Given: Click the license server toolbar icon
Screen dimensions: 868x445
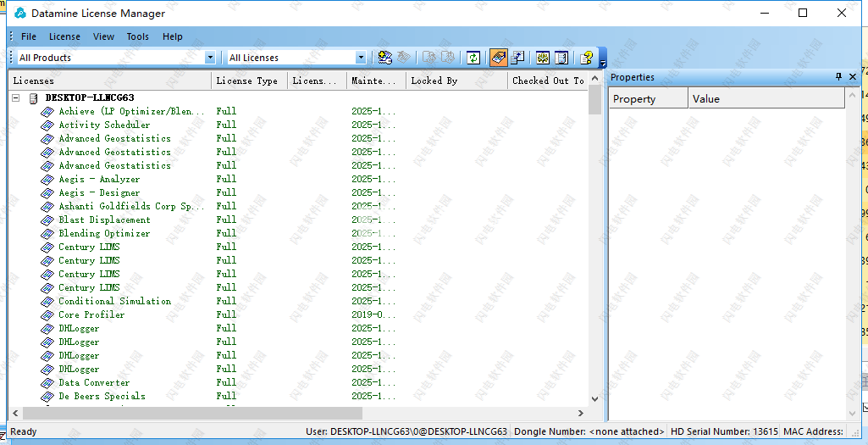Looking at the screenshot, I should tap(561, 57).
